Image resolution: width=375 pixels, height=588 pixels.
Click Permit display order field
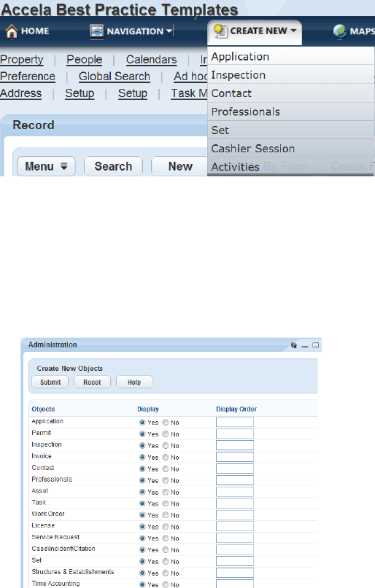235,434
